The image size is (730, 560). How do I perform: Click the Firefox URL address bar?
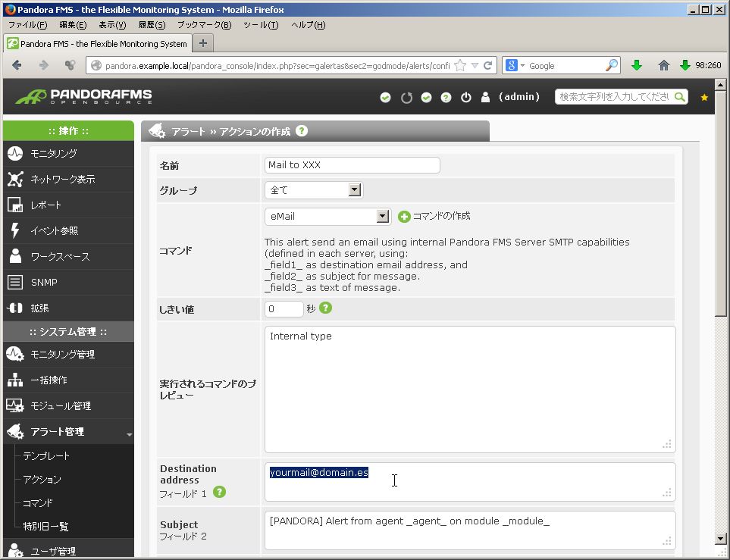point(277,66)
